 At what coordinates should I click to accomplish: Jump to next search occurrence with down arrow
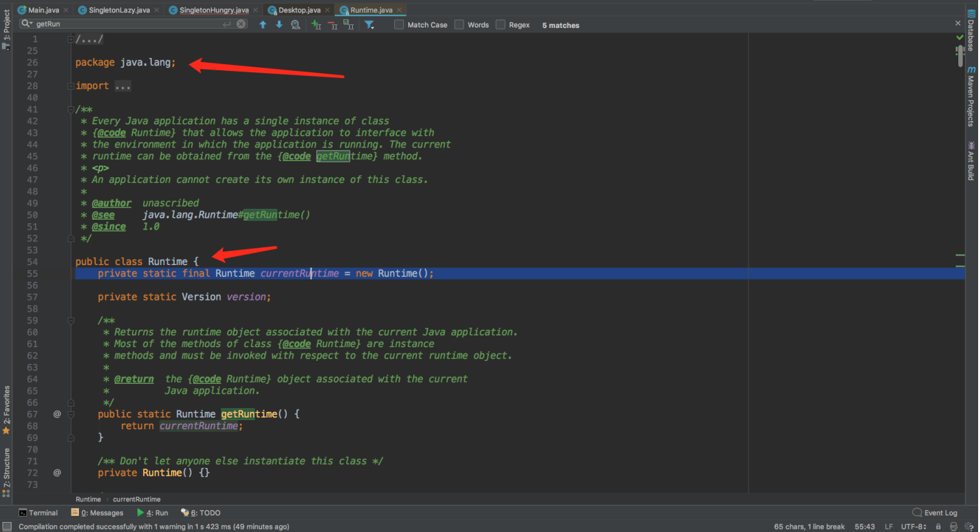tap(279, 25)
